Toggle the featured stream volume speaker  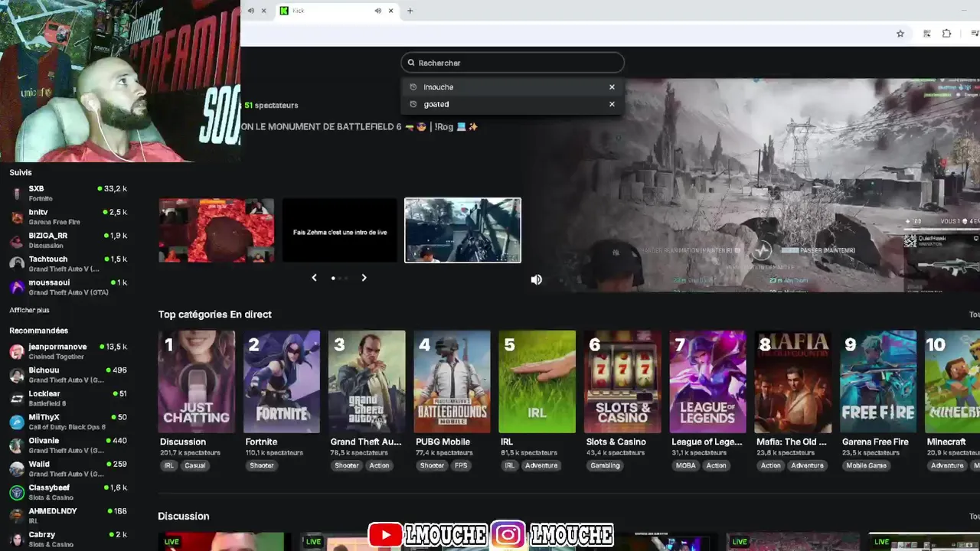(x=537, y=280)
